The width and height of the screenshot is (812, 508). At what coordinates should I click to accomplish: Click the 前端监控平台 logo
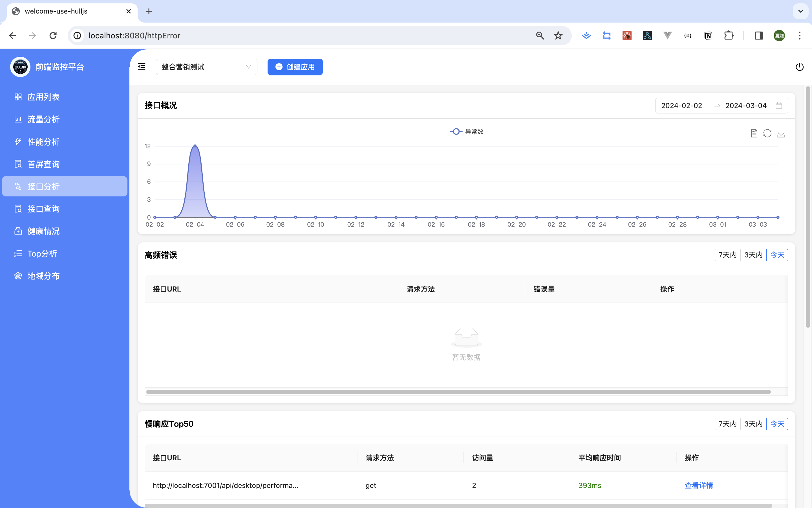(x=20, y=67)
